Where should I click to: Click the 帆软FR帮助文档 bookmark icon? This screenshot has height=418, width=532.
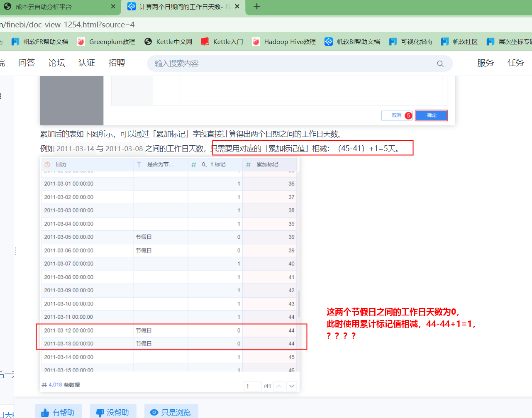click(x=15, y=42)
